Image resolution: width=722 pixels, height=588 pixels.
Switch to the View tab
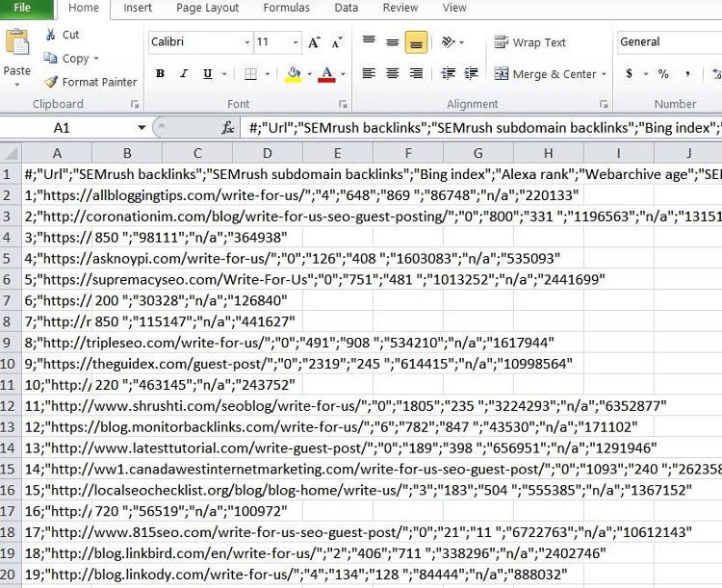[x=454, y=8]
